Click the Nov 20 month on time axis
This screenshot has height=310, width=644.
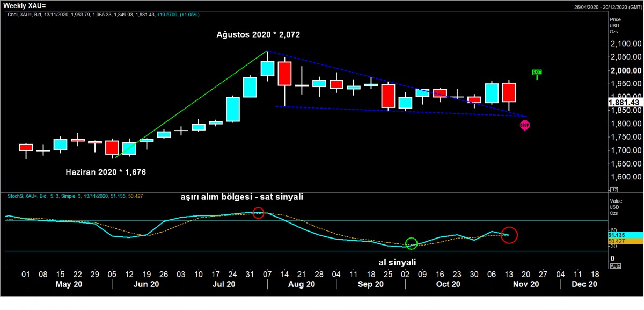coord(526,284)
